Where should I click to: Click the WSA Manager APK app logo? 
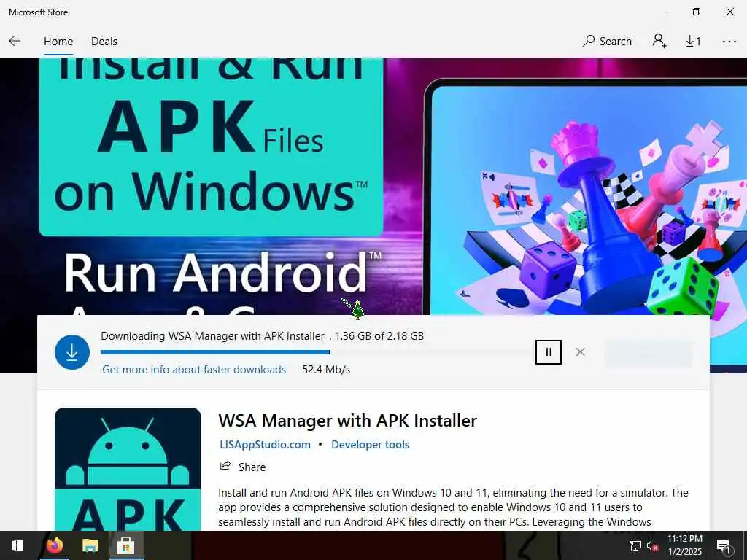[128, 469]
